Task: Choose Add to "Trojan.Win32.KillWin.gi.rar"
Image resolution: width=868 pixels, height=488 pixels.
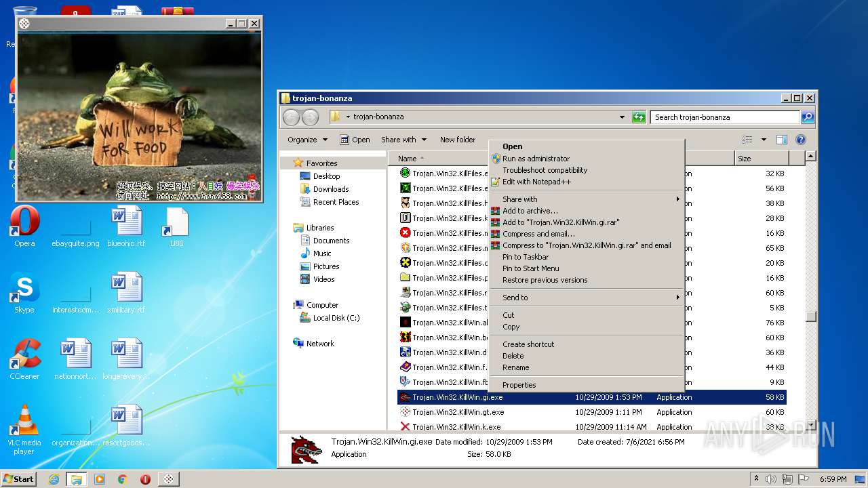Action: (x=587, y=222)
